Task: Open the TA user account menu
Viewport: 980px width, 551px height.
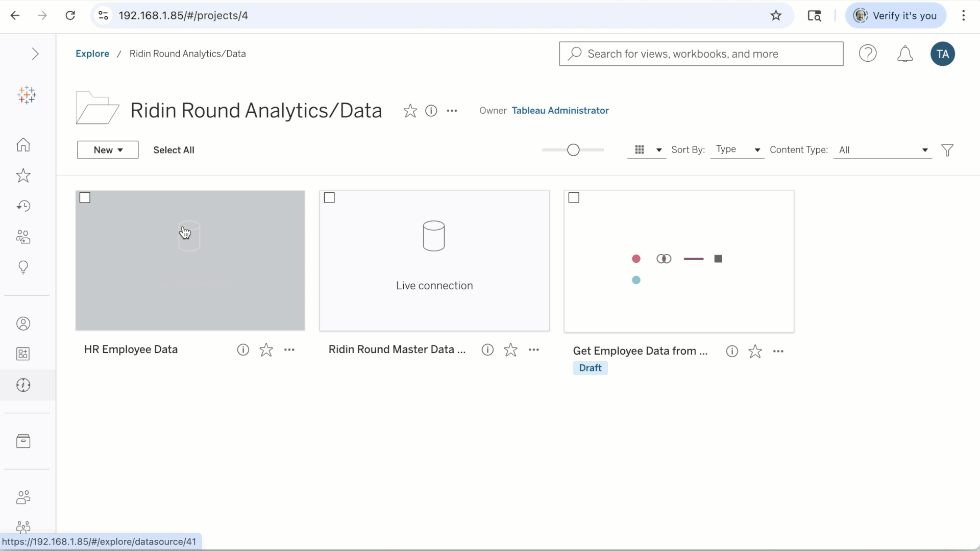Action: click(943, 54)
